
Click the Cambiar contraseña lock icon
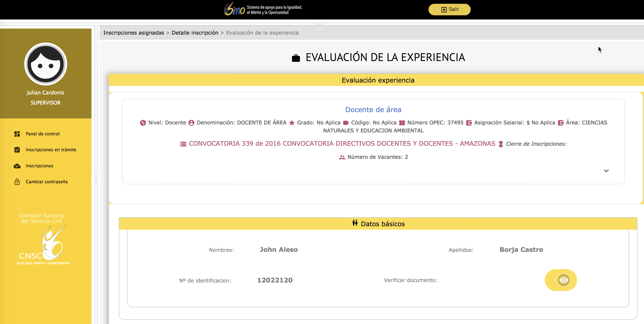[x=17, y=182]
